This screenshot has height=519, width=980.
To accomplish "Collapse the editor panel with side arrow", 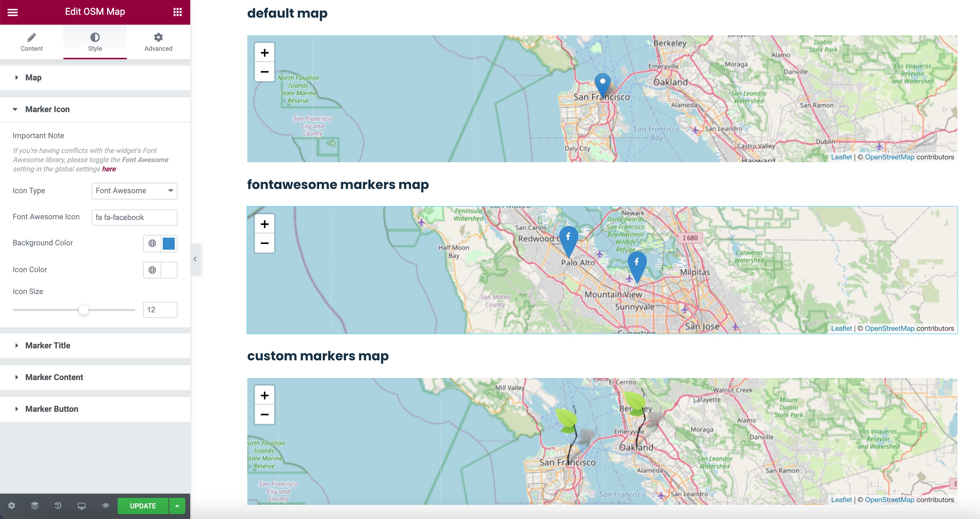I will tap(195, 259).
